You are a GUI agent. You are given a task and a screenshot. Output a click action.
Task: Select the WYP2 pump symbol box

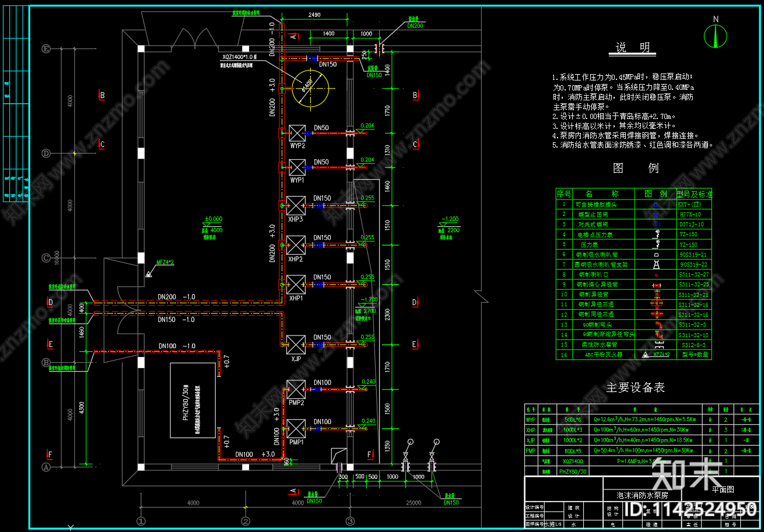coord(296,134)
